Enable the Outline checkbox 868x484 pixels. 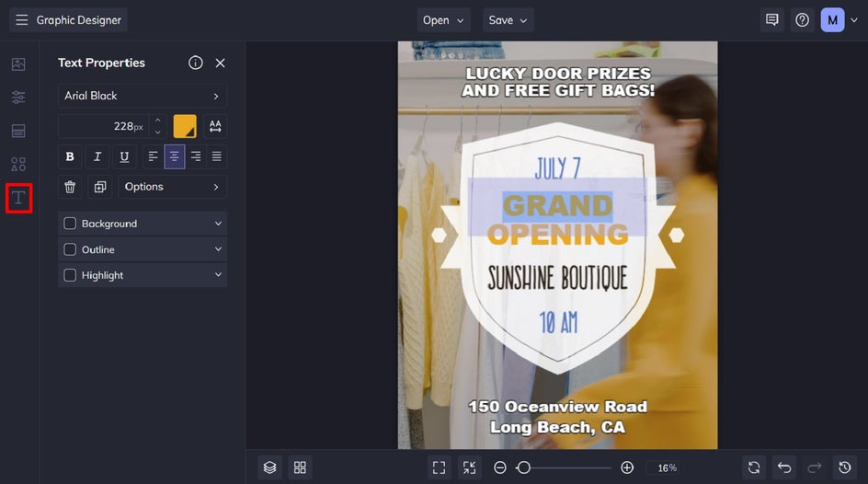pos(70,249)
